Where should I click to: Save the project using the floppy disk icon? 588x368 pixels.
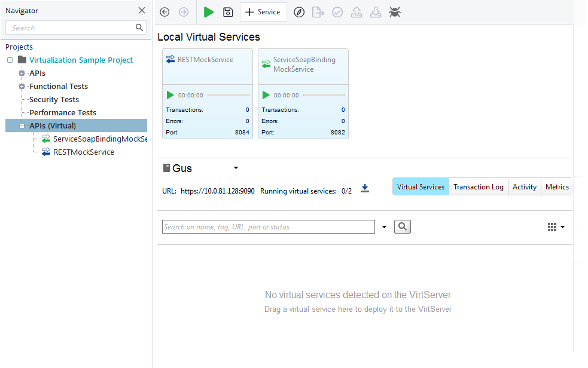coord(227,12)
